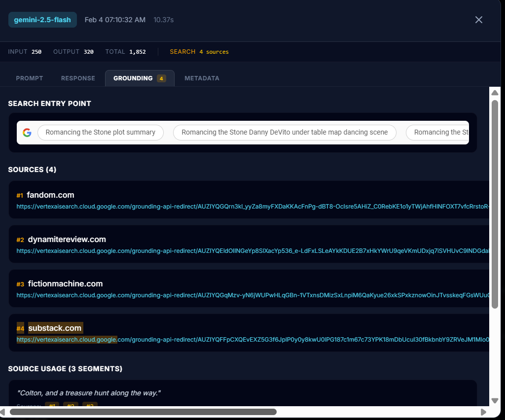Click the vertical scrollbar up arrow
The image size is (505, 420).
pos(495,93)
